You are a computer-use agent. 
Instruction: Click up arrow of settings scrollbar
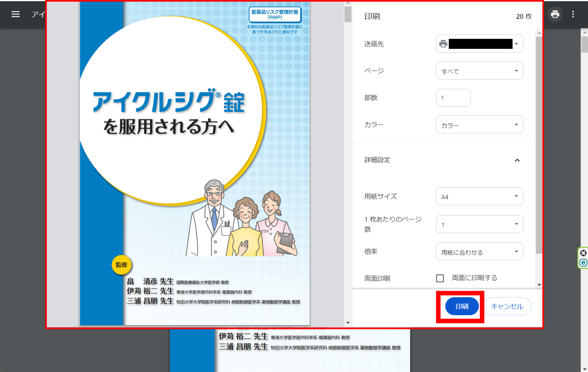[539, 33]
